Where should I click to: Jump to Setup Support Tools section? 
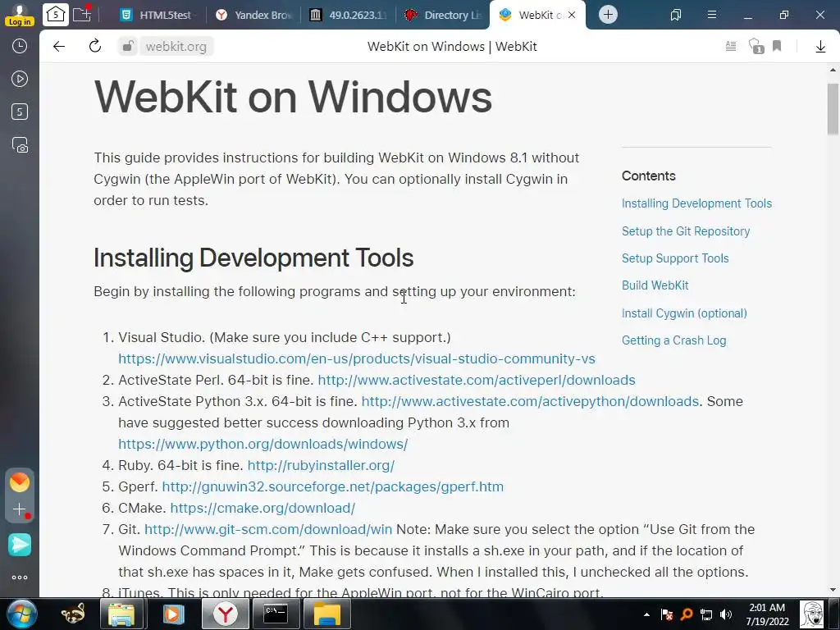tap(675, 258)
